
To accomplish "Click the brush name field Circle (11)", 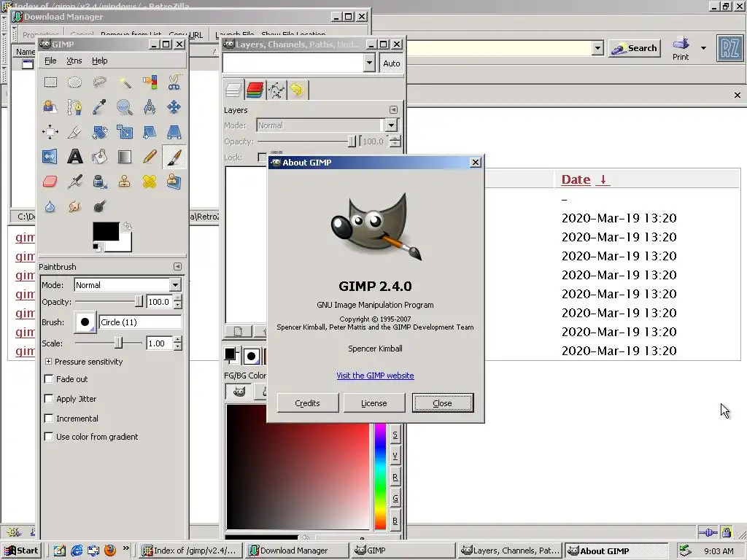I will pyautogui.click(x=139, y=322).
